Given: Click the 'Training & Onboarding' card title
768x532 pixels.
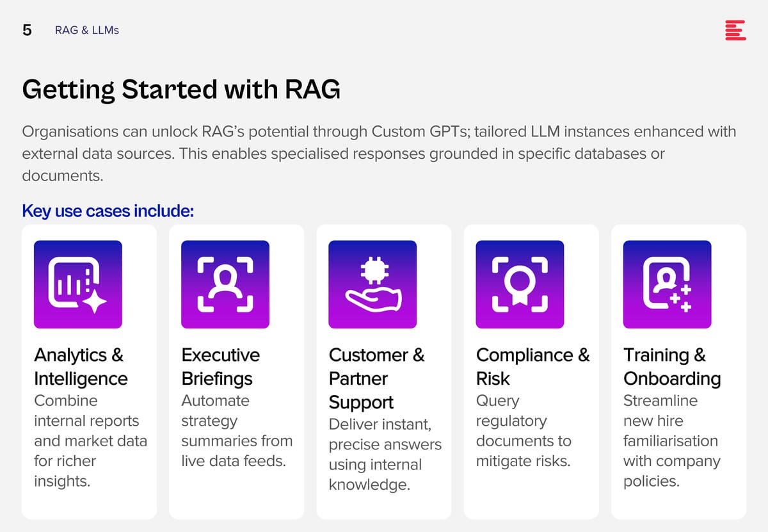Looking at the screenshot, I should [x=672, y=367].
